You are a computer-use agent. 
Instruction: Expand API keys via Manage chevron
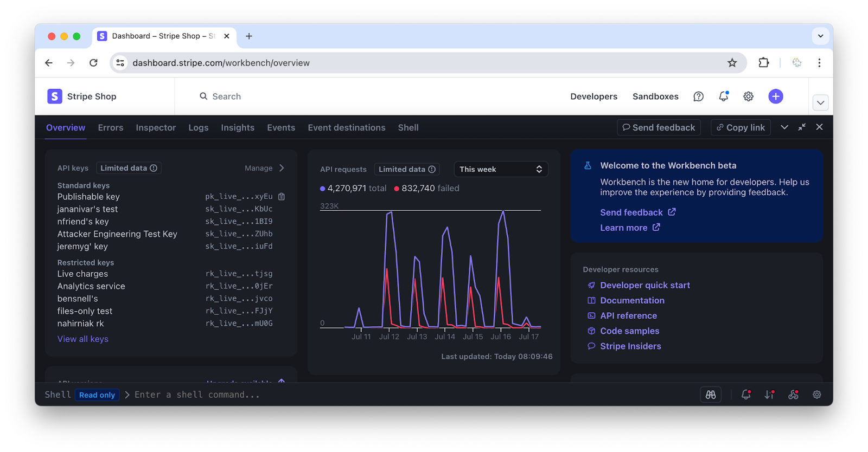[x=282, y=168]
